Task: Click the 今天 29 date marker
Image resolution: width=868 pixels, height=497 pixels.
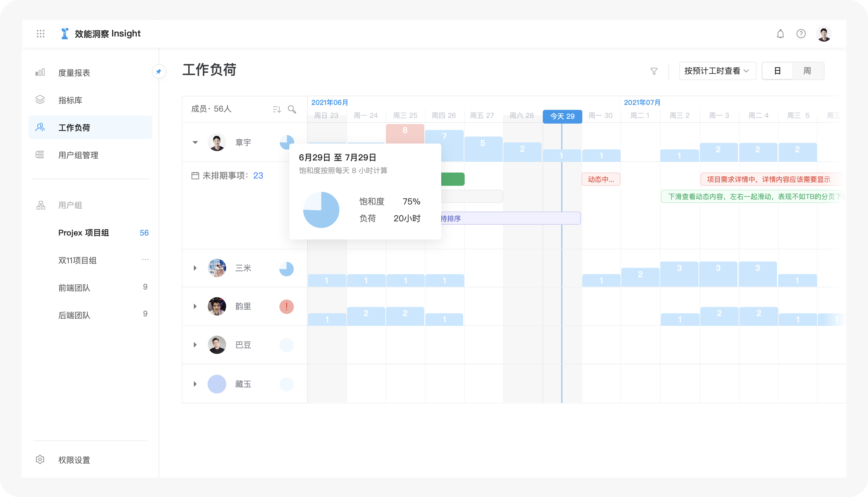Action: [x=562, y=116]
